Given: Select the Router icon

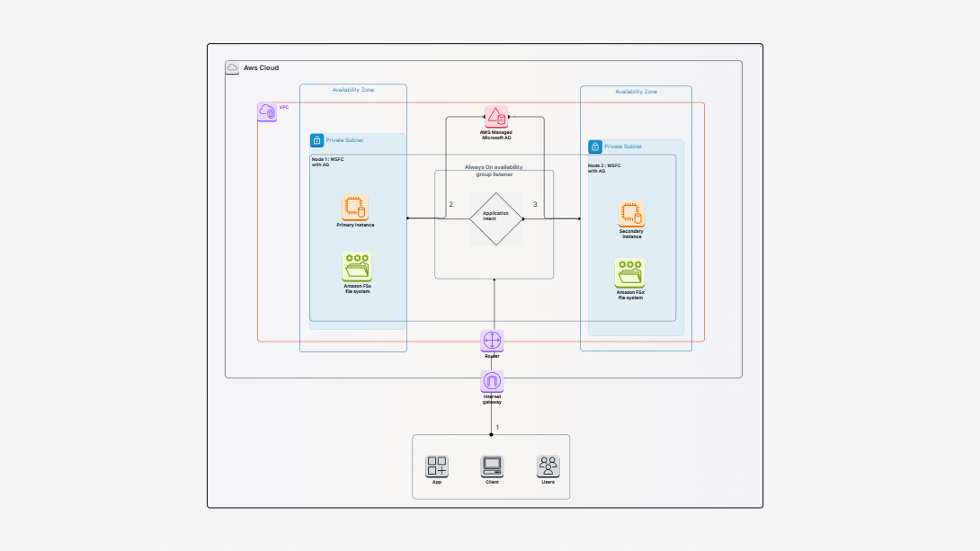Looking at the screenshot, I should (492, 341).
